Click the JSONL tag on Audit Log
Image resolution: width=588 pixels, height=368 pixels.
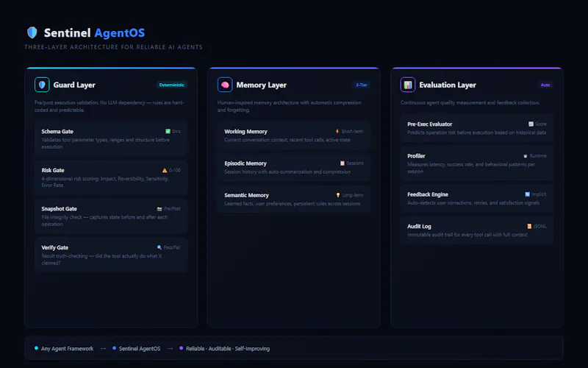click(540, 227)
